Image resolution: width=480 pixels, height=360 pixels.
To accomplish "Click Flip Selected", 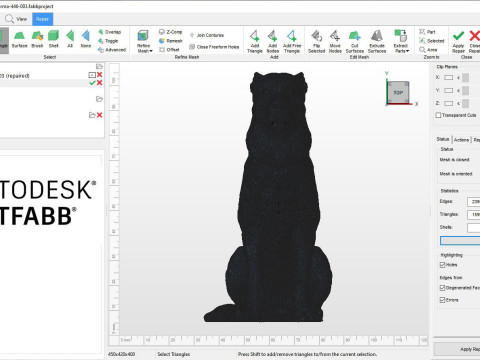I will point(316,41).
